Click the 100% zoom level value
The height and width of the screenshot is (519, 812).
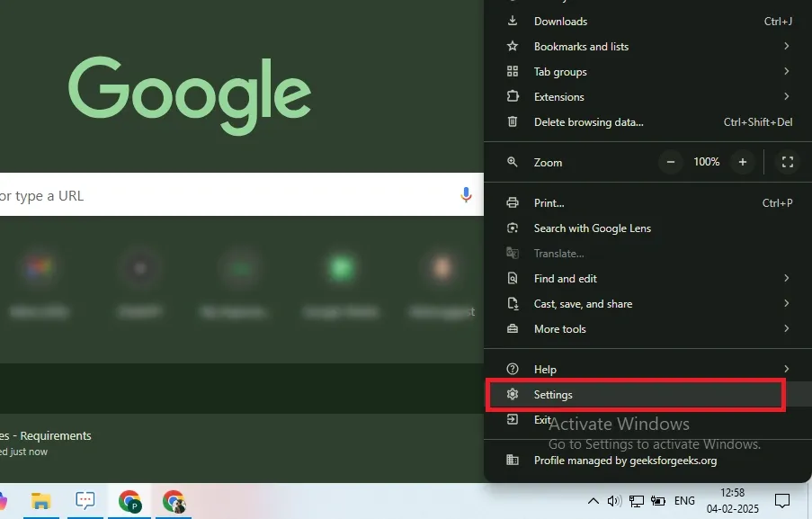pos(707,162)
